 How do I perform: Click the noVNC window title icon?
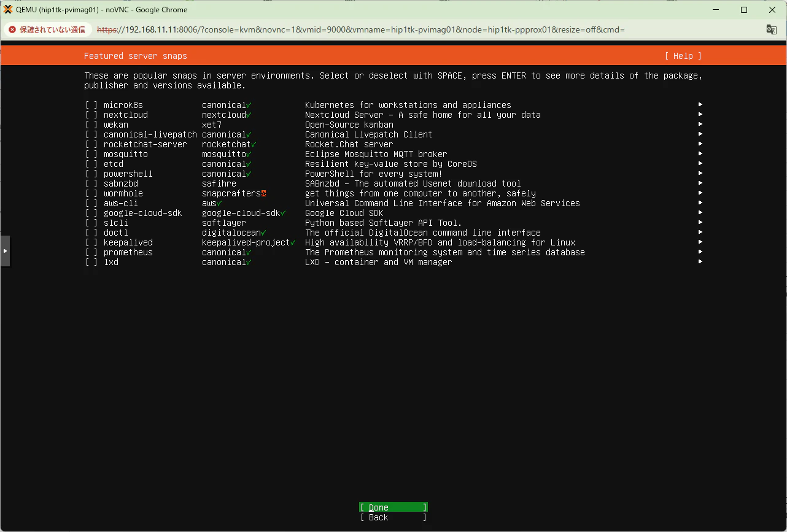8,9
